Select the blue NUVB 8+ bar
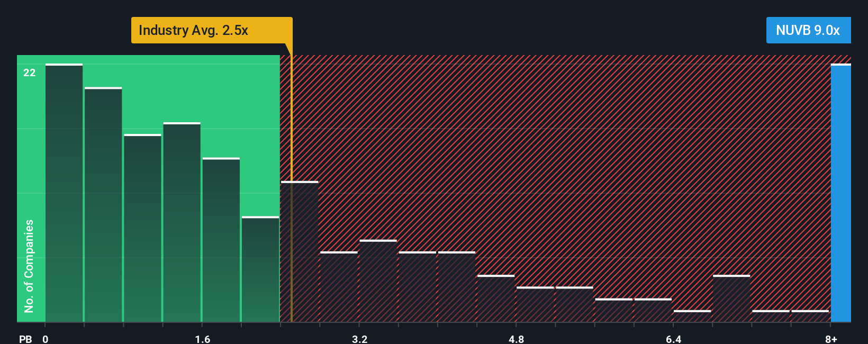 coord(841,193)
